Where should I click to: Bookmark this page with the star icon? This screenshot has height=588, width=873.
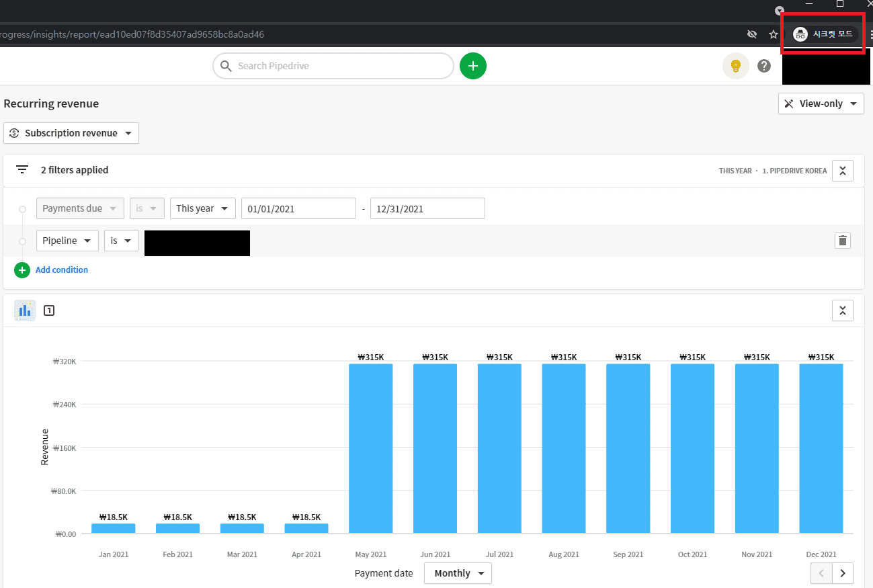coord(773,34)
